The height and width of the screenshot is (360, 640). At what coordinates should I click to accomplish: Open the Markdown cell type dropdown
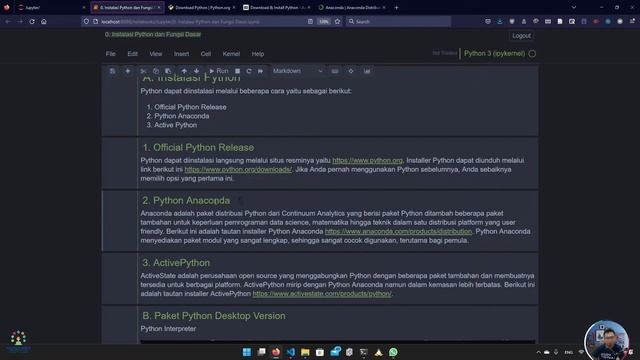(298, 71)
